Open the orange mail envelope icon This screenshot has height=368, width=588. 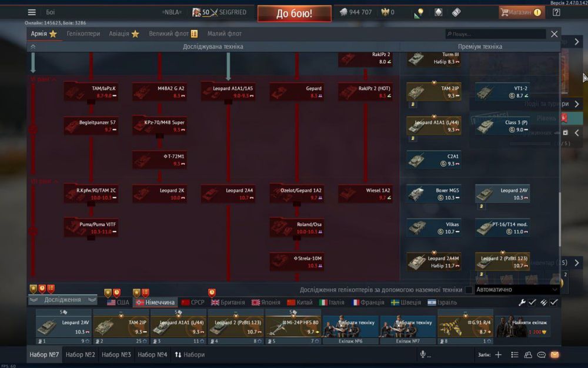[x=554, y=355]
